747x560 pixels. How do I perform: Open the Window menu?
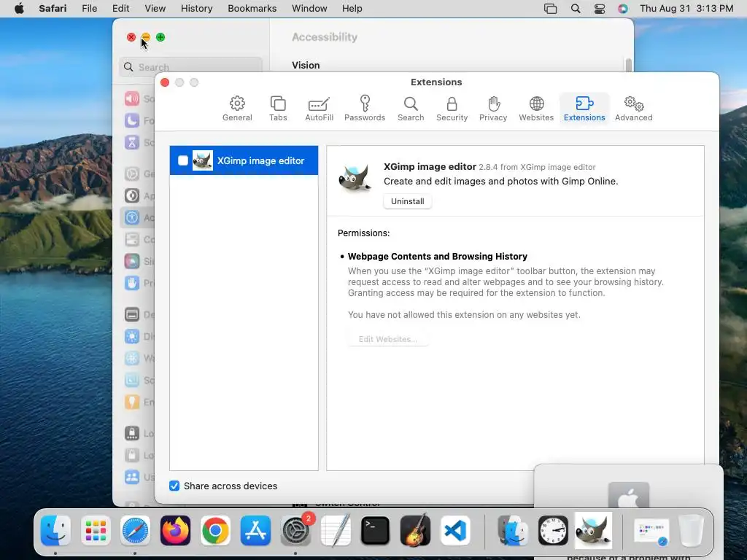point(309,9)
